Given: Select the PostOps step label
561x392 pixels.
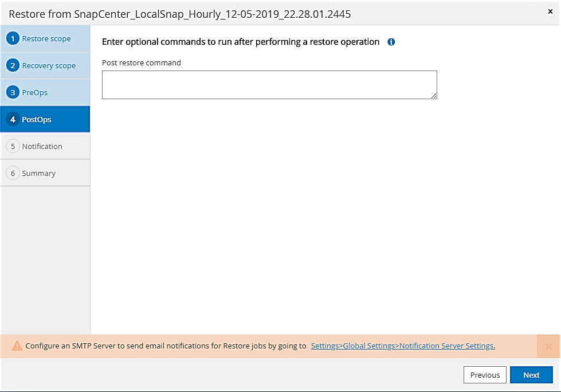Looking at the screenshot, I should point(37,120).
